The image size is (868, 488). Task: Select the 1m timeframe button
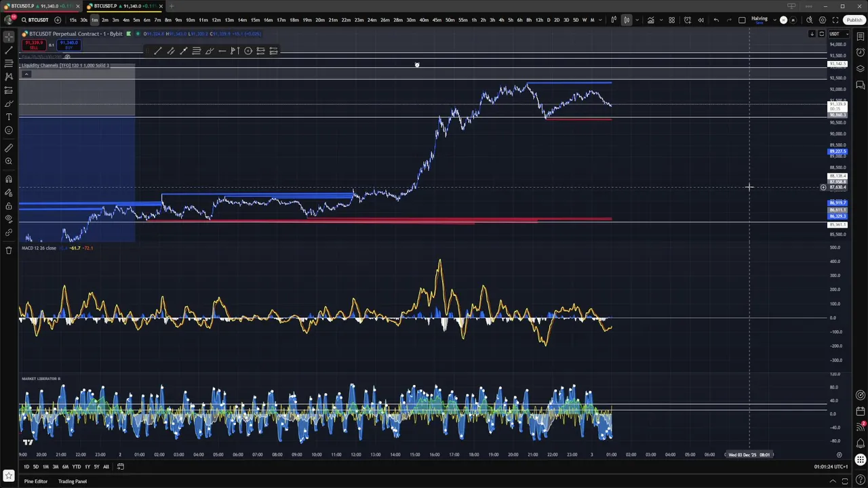94,20
